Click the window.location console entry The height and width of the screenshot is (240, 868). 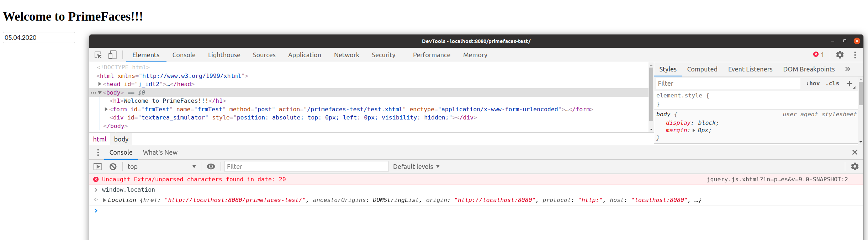tap(128, 190)
